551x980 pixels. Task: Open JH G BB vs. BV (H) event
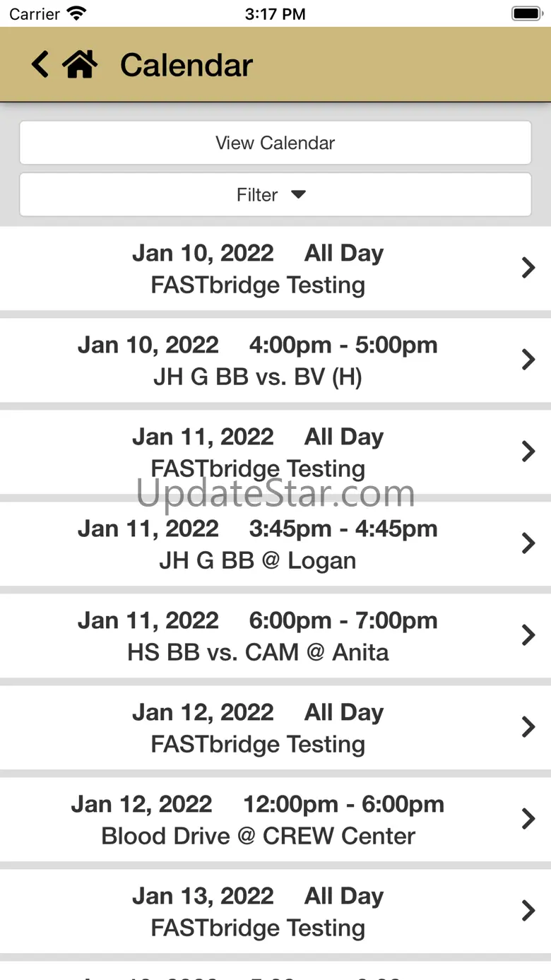(x=258, y=360)
